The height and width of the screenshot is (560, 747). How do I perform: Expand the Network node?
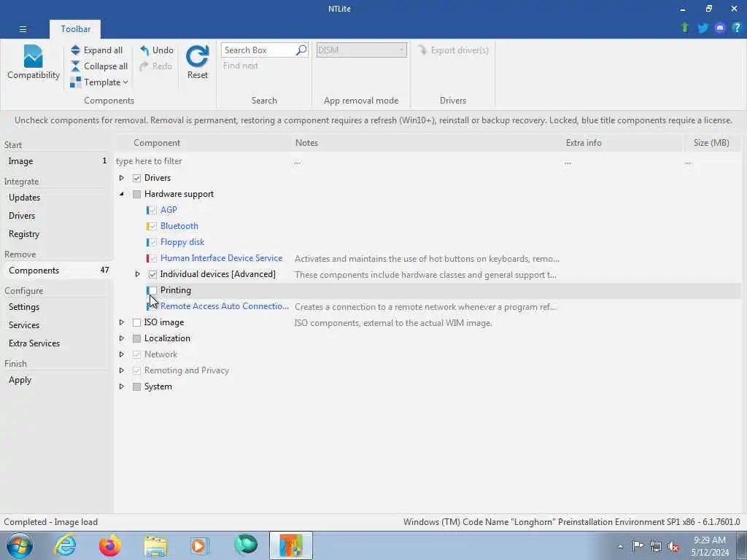tap(122, 355)
